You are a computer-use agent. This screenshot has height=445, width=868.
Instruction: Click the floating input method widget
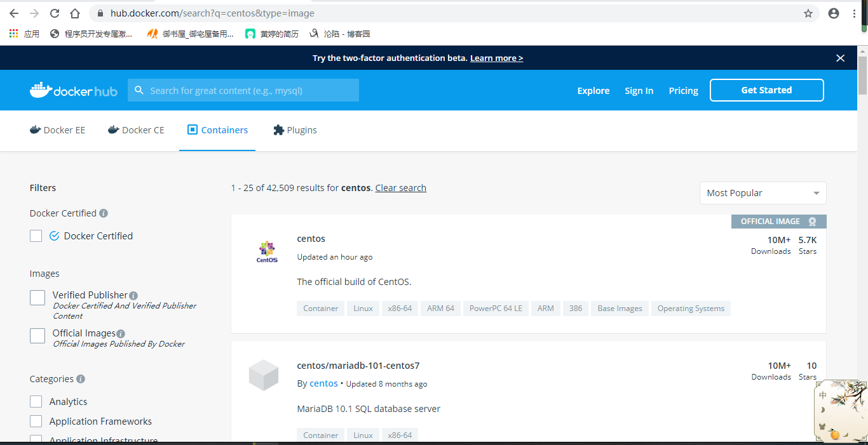tap(840, 410)
